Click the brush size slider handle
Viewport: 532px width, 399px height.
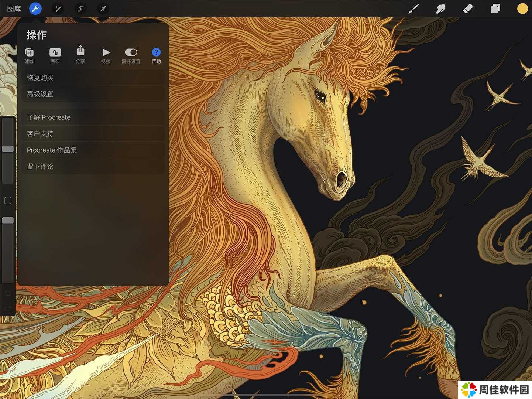click(x=8, y=149)
